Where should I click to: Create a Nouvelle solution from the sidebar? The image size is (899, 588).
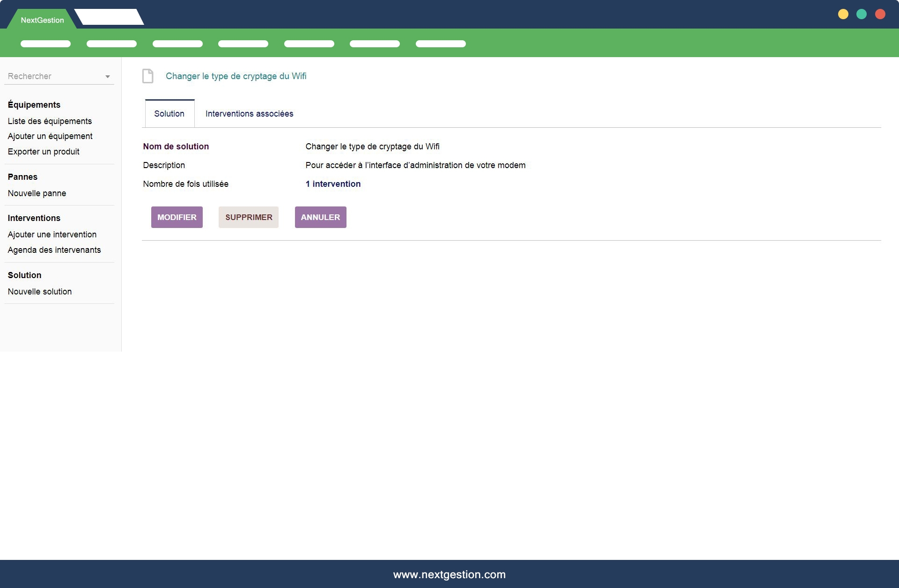tap(40, 292)
